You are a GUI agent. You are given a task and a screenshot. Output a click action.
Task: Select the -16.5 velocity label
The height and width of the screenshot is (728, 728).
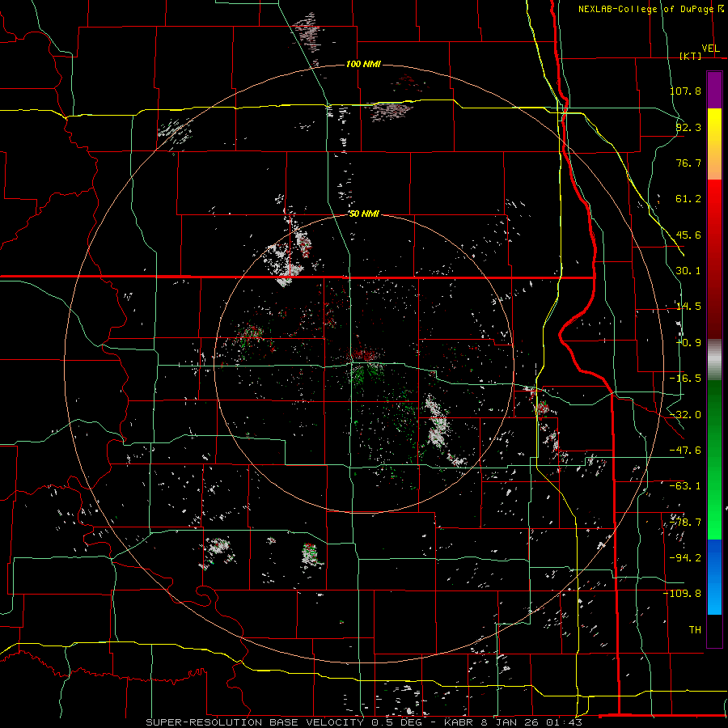coord(685,379)
